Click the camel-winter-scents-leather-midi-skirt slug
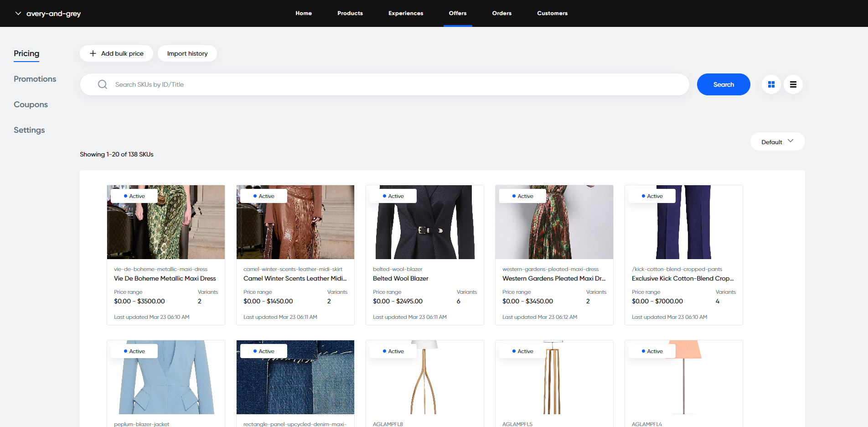Screen dimensions: 868x427 (293, 269)
